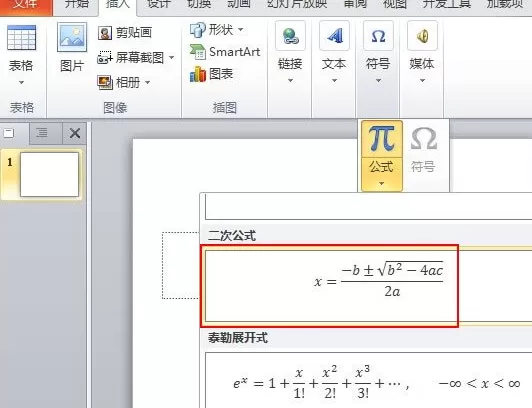Insert the Taylor expansion equation

click(368, 380)
